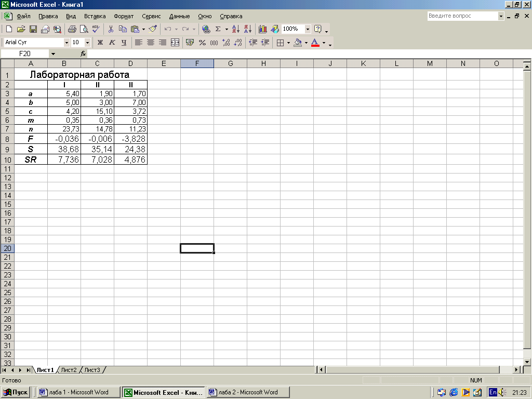This screenshot has width=532, height=399.
Task: Save the workbook with the floppy icon
Action: coord(33,29)
